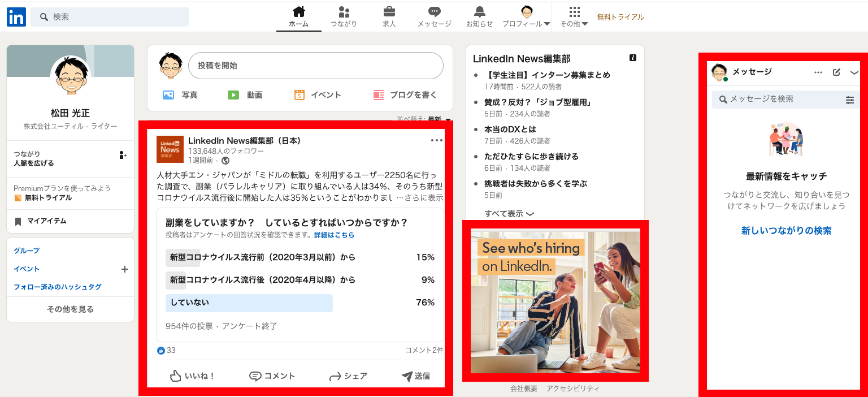
Task: Click the ブログを書く article icon
Action: pyautogui.click(x=379, y=95)
